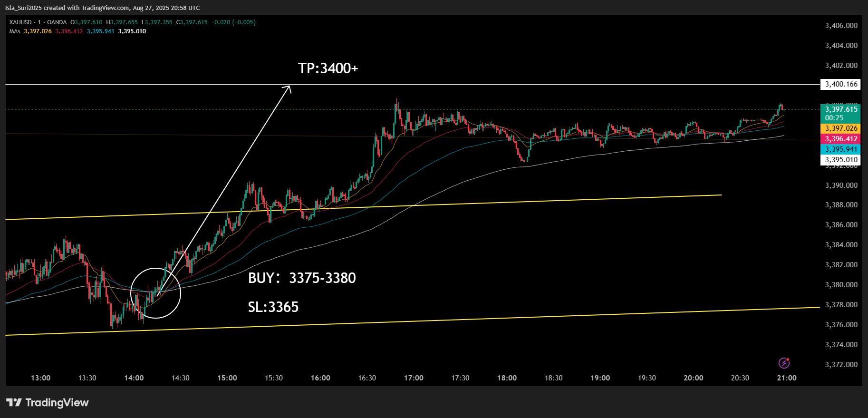This screenshot has width=868, height=418.
Task: Select the TP:3400+ text annotation
Action: (x=328, y=68)
